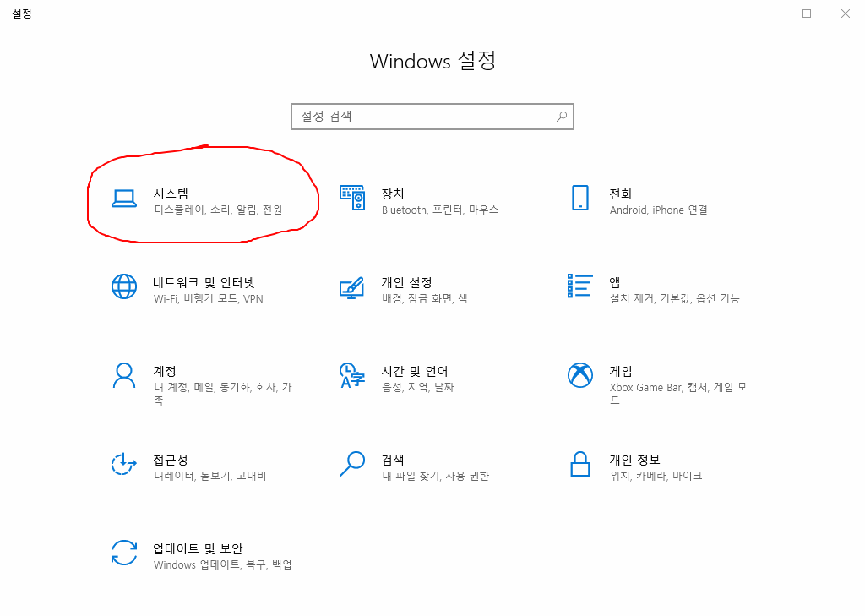This screenshot has width=865, height=616.
Task: Click the search magnifier in 설정 검색 box
Action: [562, 117]
